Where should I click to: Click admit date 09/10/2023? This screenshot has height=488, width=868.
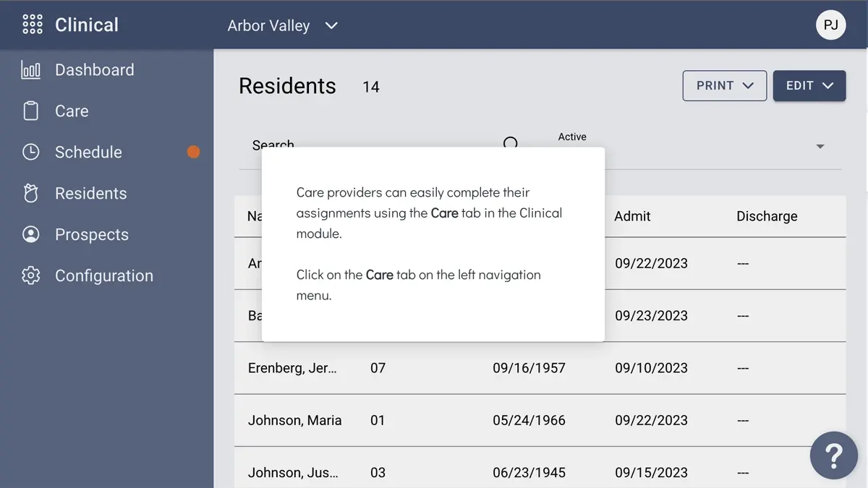click(x=651, y=368)
